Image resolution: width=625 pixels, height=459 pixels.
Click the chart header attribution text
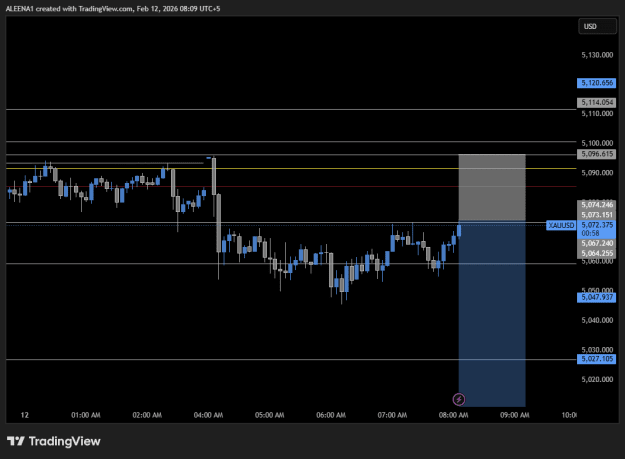(113, 9)
